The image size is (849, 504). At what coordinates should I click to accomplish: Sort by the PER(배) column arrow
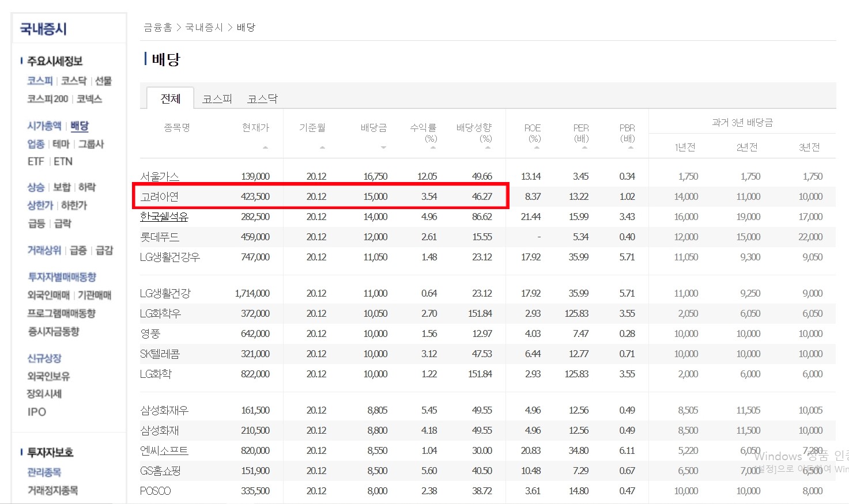[x=583, y=149]
